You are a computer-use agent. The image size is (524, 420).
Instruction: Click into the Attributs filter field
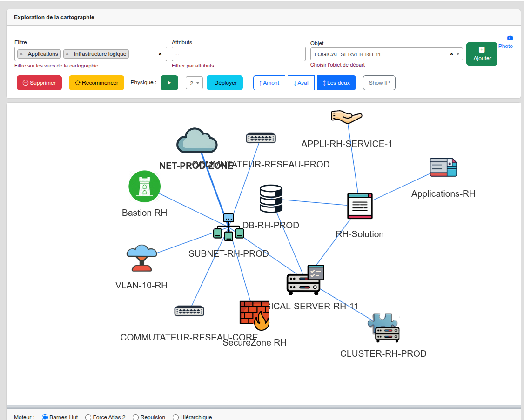pyautogui.click(x=238, y=54)
